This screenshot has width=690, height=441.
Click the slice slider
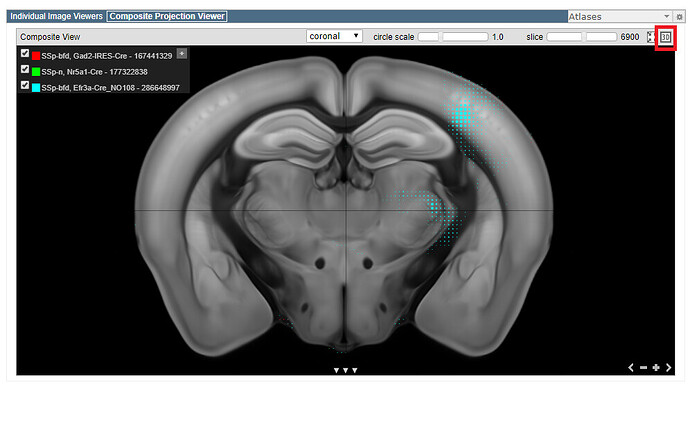click(581, 37)
